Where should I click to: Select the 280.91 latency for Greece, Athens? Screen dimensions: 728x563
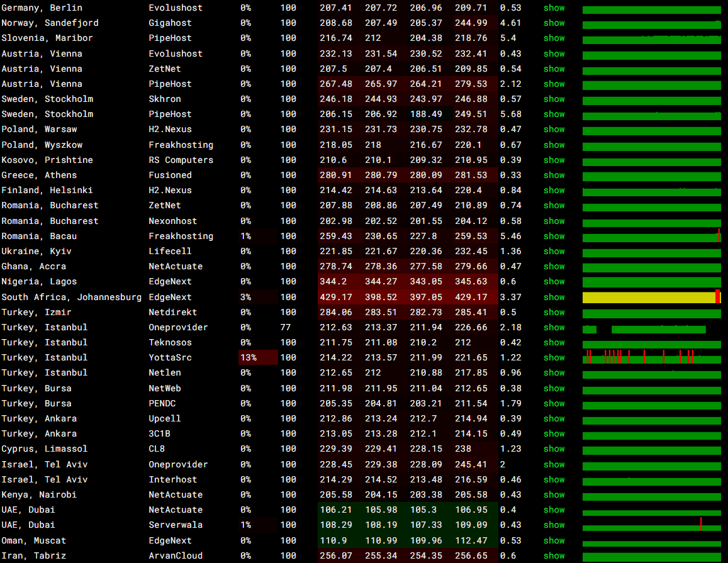[x=335, y=175]
